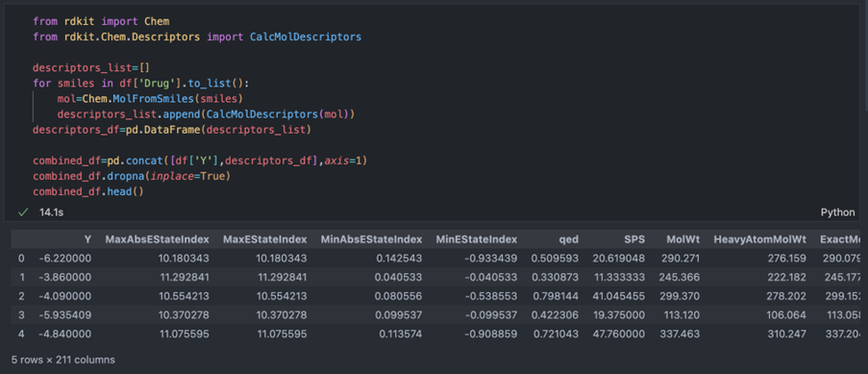Click the 'combined_df.head()' code line
868x374 pixels.
coord(88,191)
